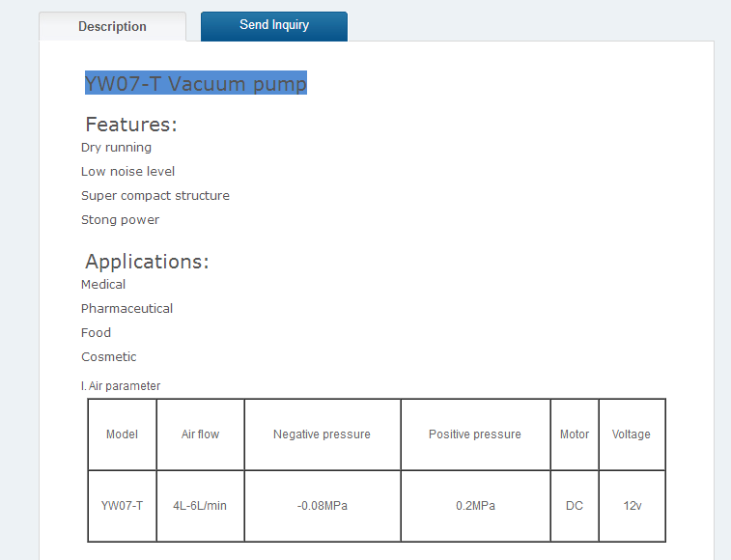731x560 pixels.
Task: Click the Negative pressure column header
Action: click(x=322, y=434)
